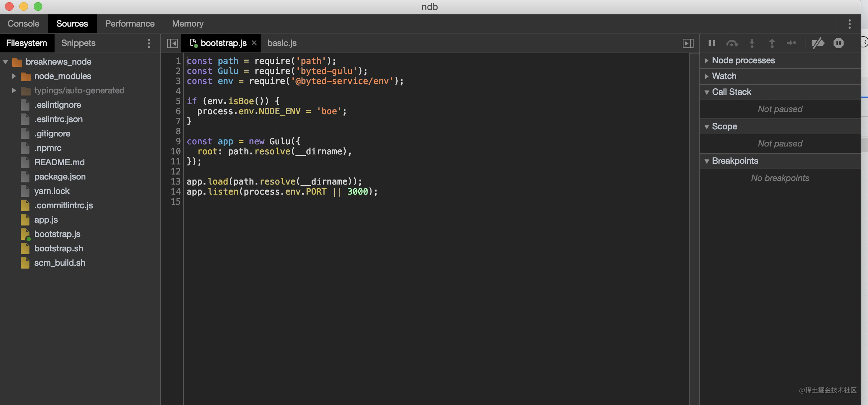This screenshot has width=868, height=405.
Task: Click the .commitlintrc.js file icon
Action: (25, 205)
